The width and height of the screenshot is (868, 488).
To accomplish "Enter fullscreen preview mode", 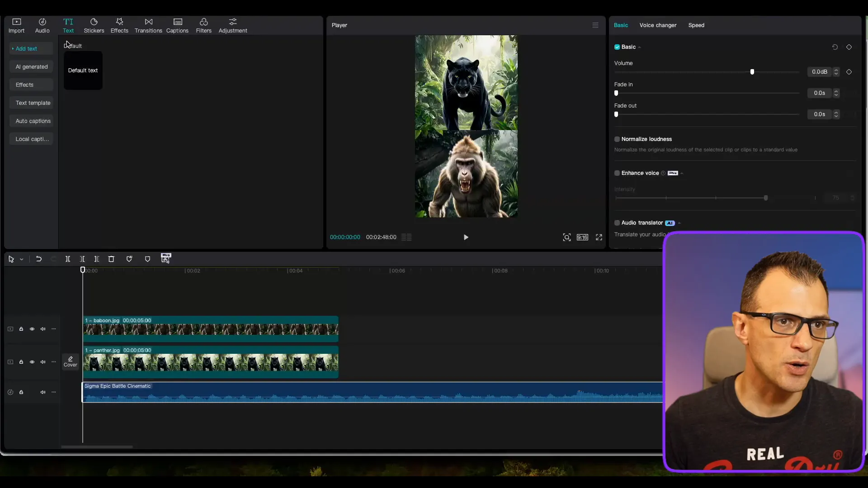I will (599, 237).
